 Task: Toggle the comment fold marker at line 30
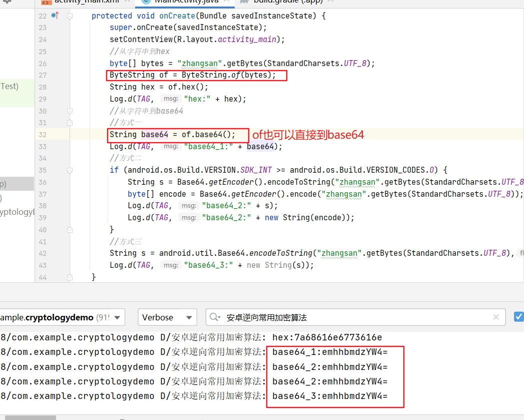click(x=70, y=111)
